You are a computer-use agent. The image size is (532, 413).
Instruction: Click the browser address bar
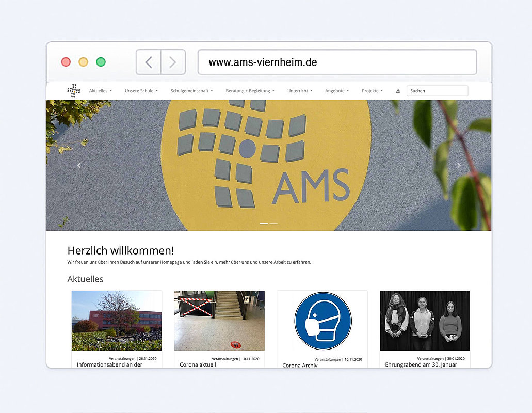[337, 62]
